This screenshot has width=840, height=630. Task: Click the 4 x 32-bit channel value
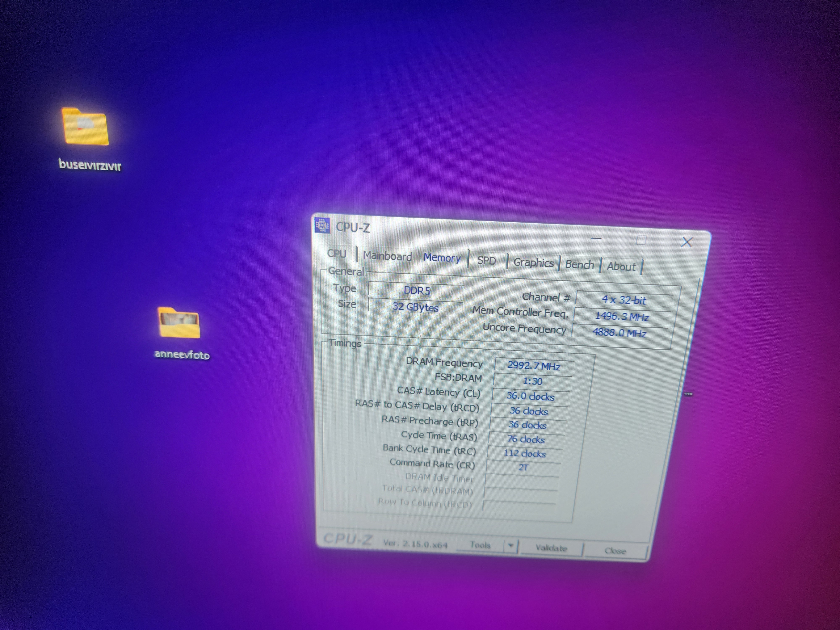pos(624,300)
